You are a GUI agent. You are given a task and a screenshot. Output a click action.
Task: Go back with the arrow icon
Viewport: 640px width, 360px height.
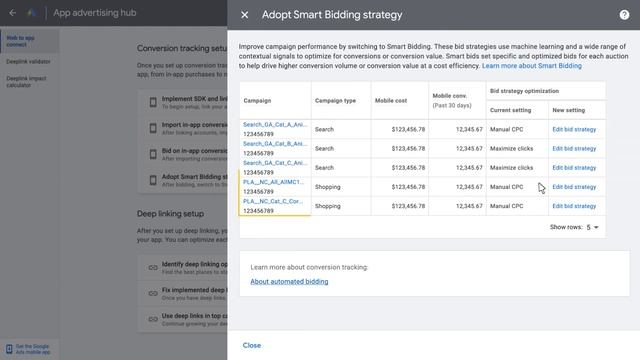point(13,13)
